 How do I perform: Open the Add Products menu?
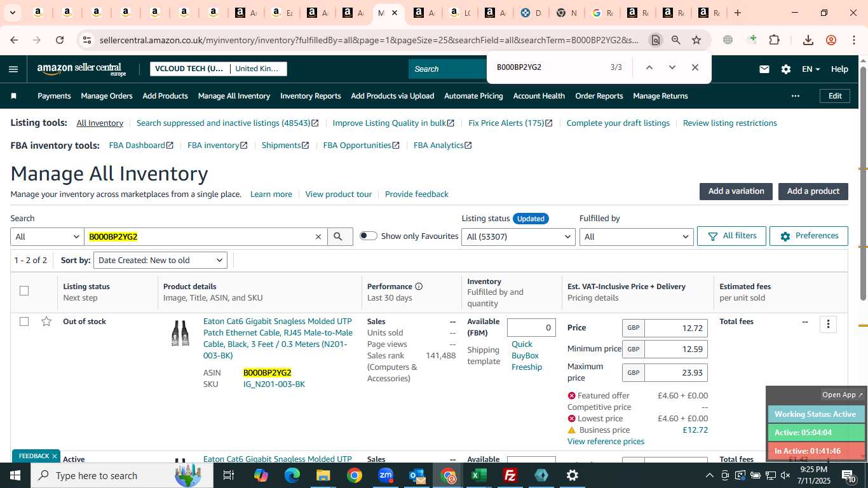pos(165,96)
